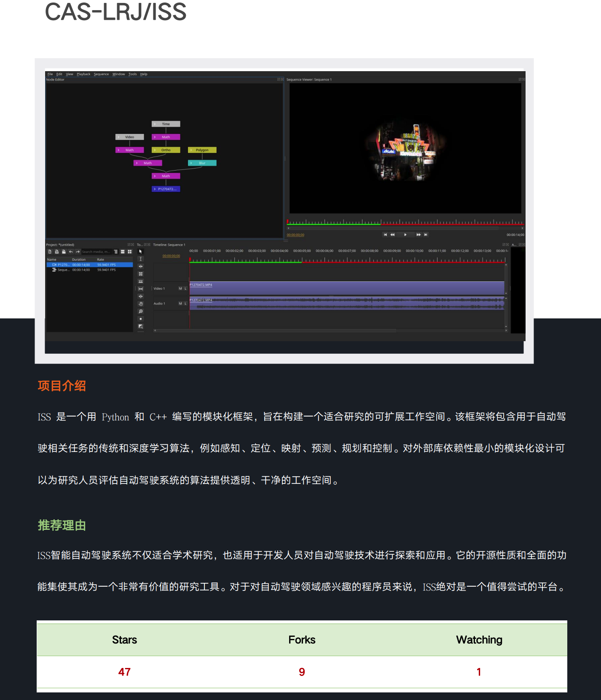Expand the Video node chevron
Viewport: 601px width, 700px height.
tap(119, 137)
